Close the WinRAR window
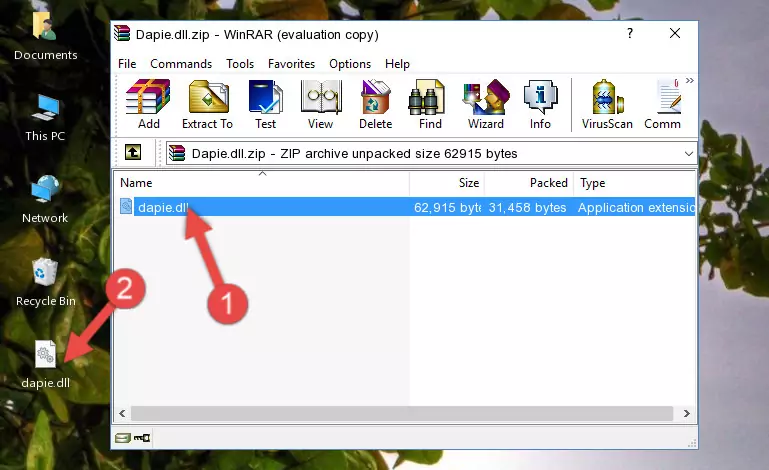 point(675,33)
